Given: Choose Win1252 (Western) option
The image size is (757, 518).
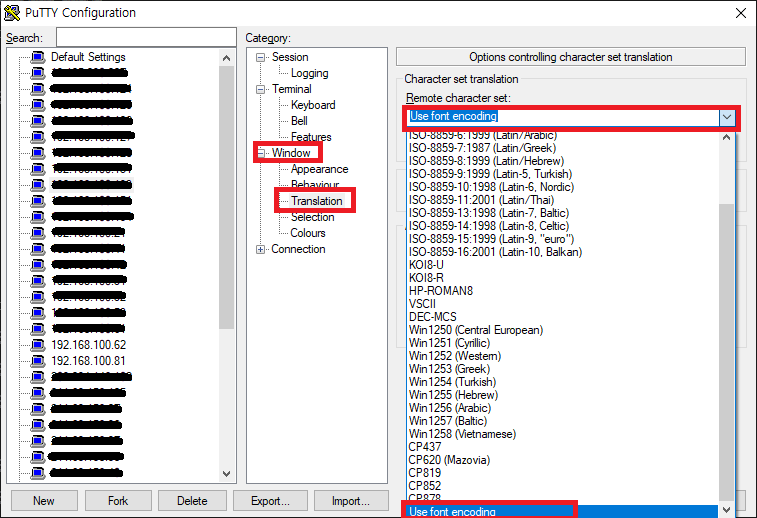Looking at the screenshot, I should point(455,356).
